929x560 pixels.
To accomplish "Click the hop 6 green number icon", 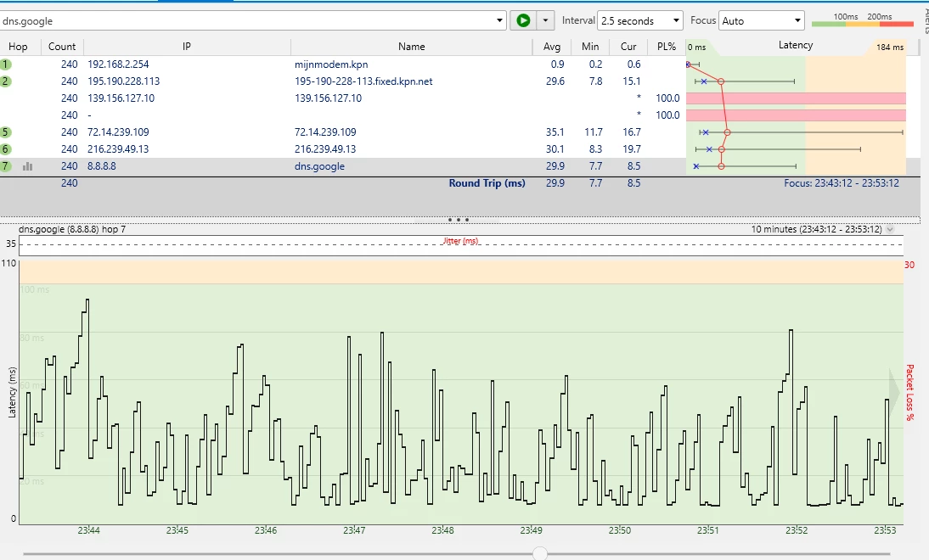I will point(6,149).
